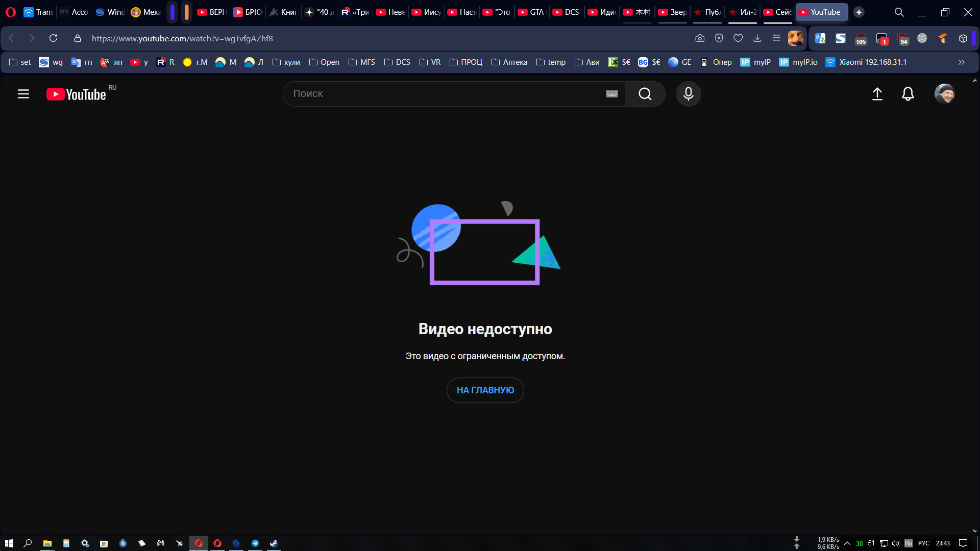This screenshot has height=551, width=980.
Task: Open the Аптека bookmarks folder
Action: pyautogui.click(x=509, y=62)
